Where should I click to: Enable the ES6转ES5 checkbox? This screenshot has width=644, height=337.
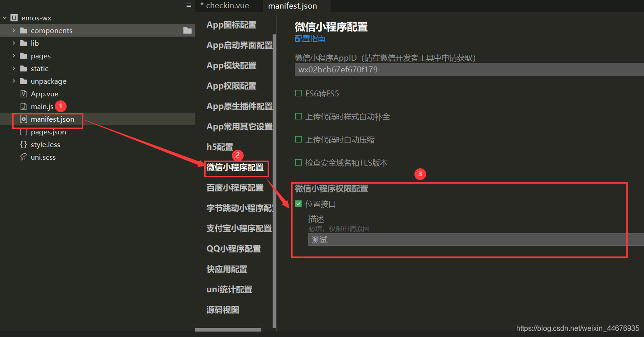pyautogui.click(x=298, y=94)
